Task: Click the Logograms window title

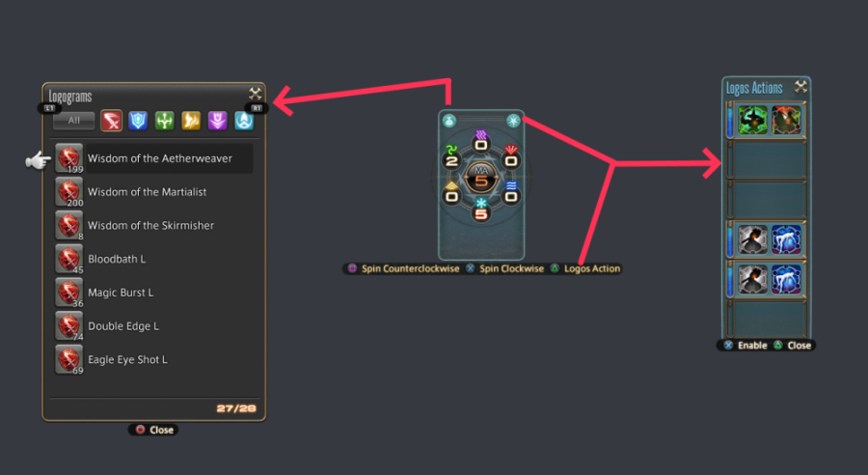Action: coord(70,97)
